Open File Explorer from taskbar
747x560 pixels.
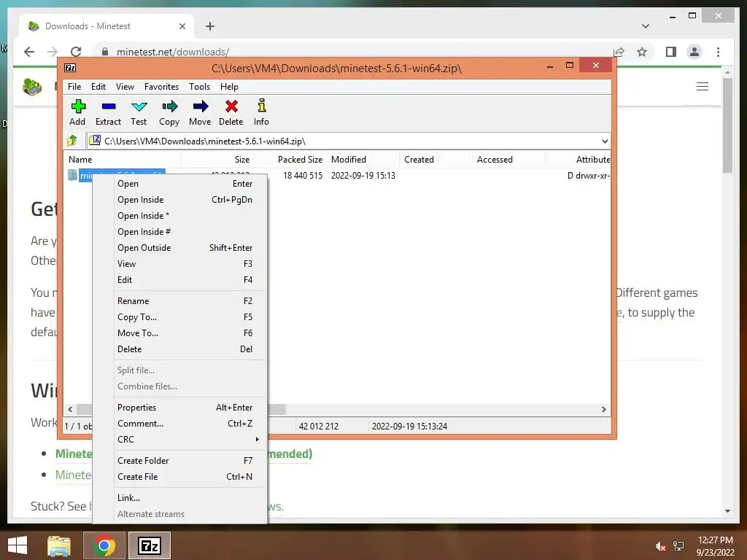click(x=59, y=545)
